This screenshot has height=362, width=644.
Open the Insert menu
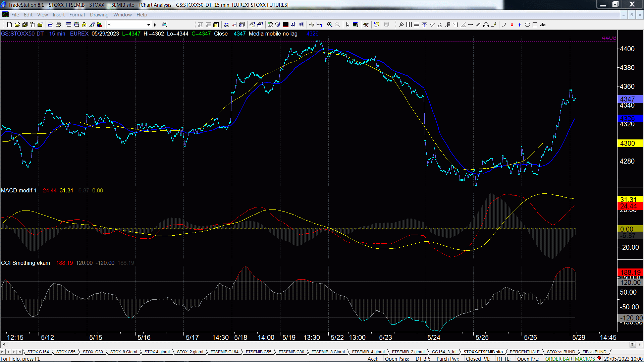coord(59,15)
